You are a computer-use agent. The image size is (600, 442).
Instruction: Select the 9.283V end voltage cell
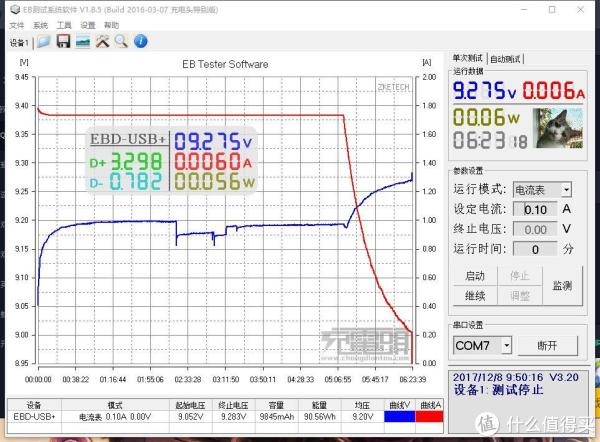233,417
